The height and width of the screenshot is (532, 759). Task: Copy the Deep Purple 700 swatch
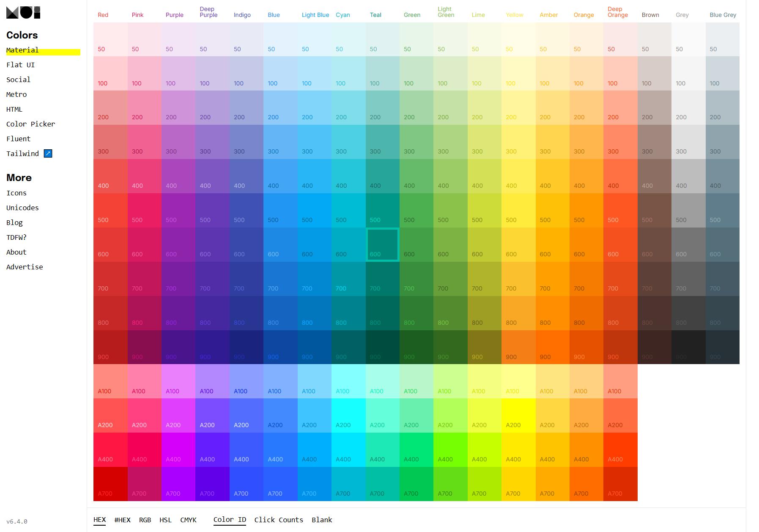(x=212, y=279)
